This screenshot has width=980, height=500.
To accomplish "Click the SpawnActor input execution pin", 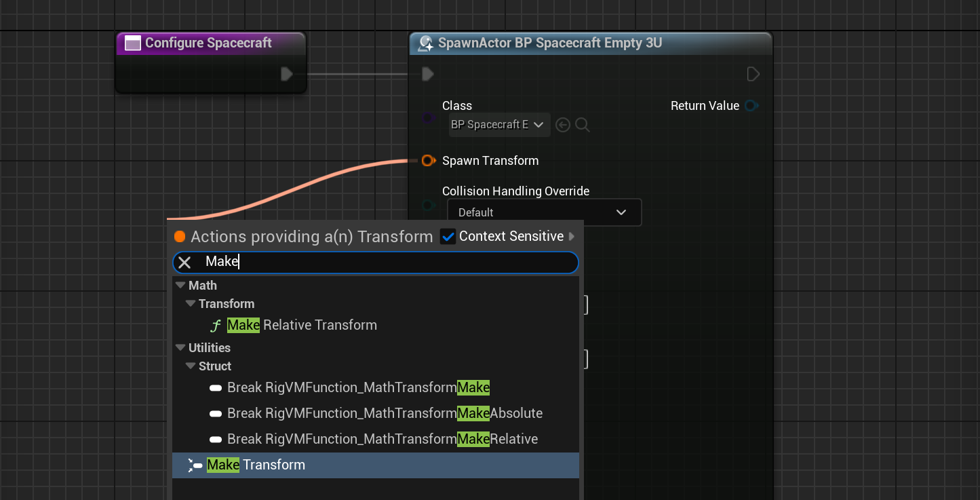I will pyautogui.click(x=427, y=73).
